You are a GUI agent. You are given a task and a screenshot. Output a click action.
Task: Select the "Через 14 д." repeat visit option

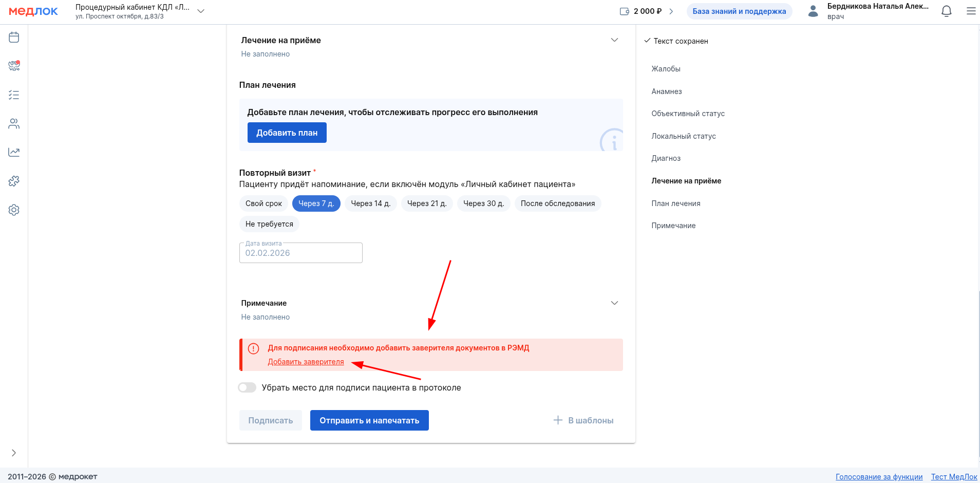370,203
